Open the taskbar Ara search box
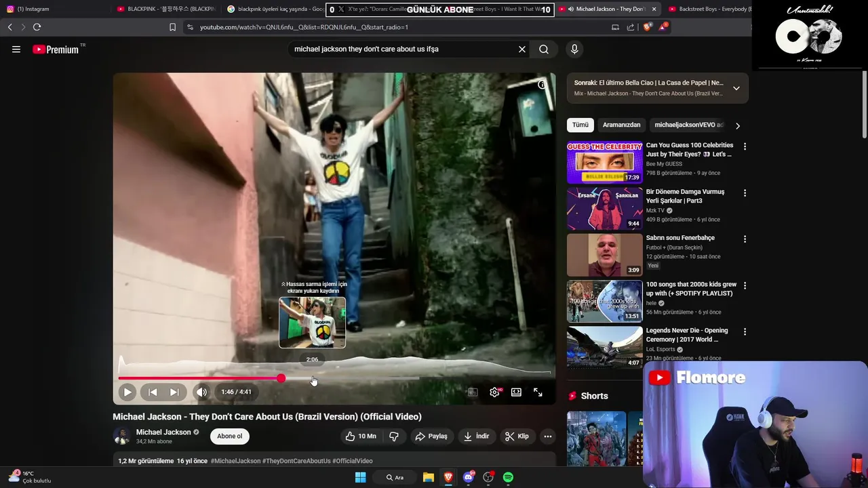 coord(395,477)
